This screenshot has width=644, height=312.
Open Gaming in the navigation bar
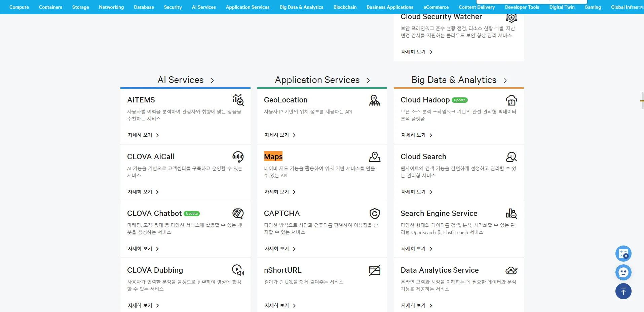tap(593, 7)
